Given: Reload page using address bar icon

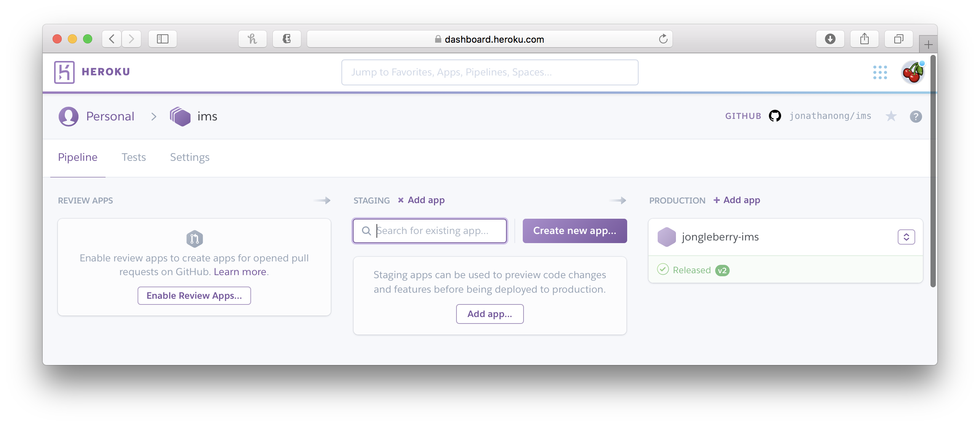Looking at the screenshot, I should pos(663,39).
